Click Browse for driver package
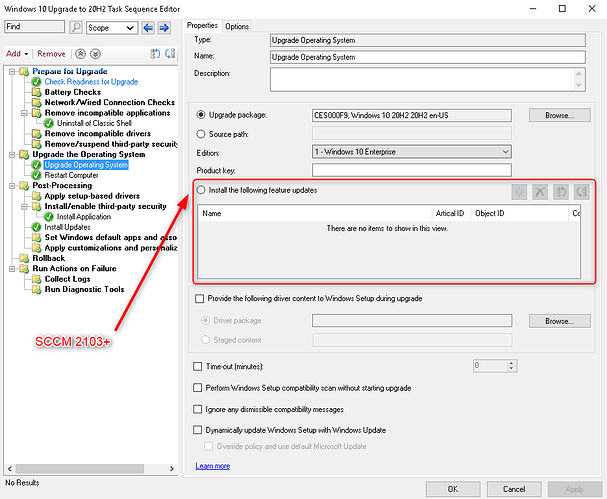607x499 pixels. pyautogui.click(x=559, y=321)
